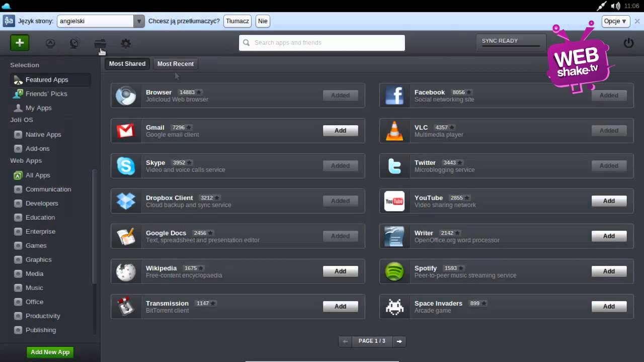Click the Nie decline translation button
The width and height of the screenshot is (644, 362).
tap(263, 21)
